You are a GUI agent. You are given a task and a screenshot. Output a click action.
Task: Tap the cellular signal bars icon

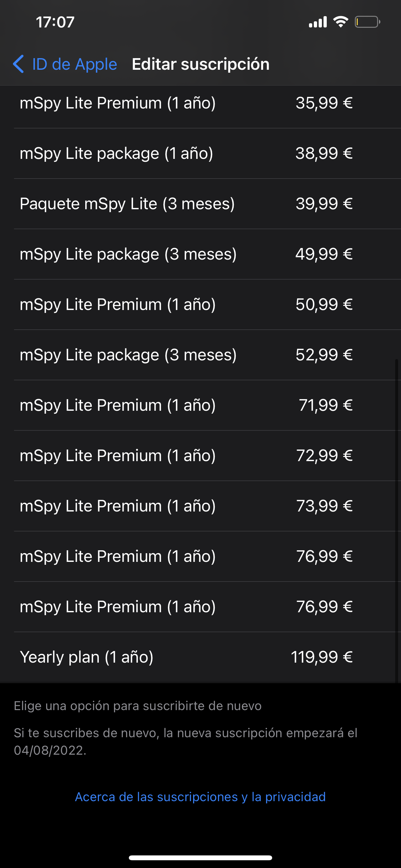(x=318, y=22)
